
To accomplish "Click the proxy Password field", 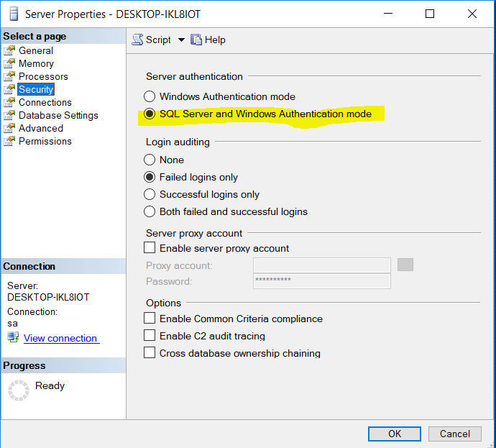I will 322,281.
